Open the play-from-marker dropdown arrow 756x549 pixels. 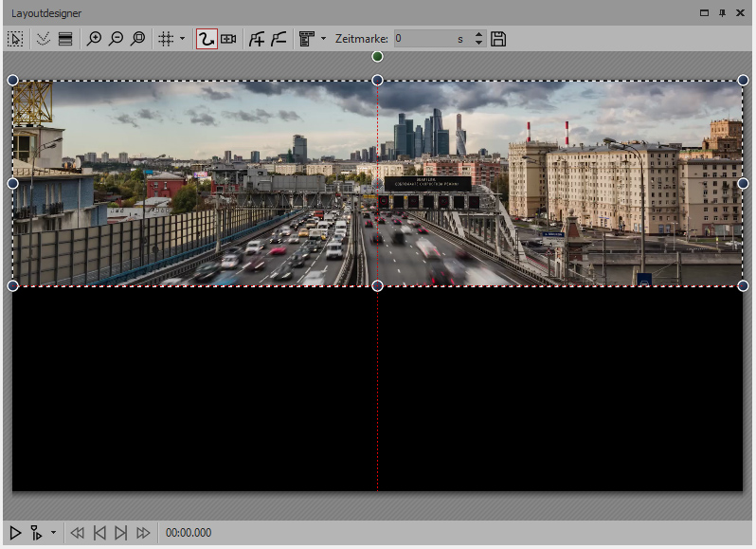pos(53,533)
